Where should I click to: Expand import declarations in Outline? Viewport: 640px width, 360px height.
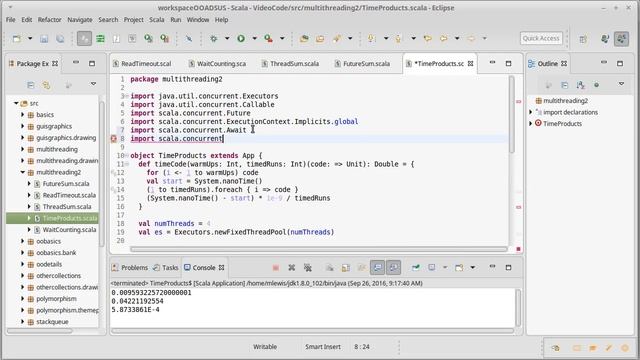click(531, 112)
